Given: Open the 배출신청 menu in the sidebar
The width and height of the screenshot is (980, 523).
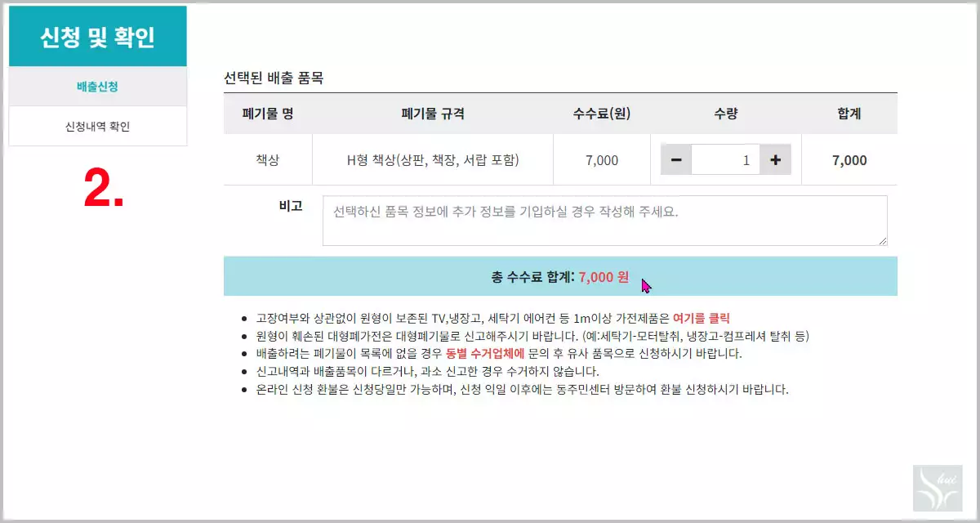Looking at the screenshot, I should (97, 86).
